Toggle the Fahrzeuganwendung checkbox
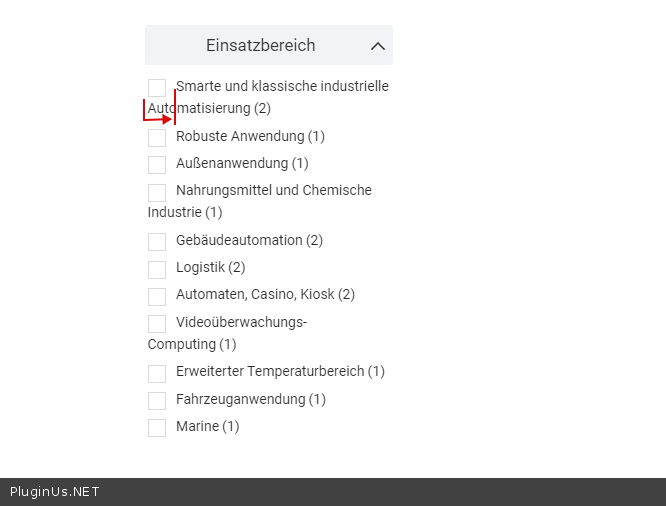This screenshot has height=506, width=666. 157,401
